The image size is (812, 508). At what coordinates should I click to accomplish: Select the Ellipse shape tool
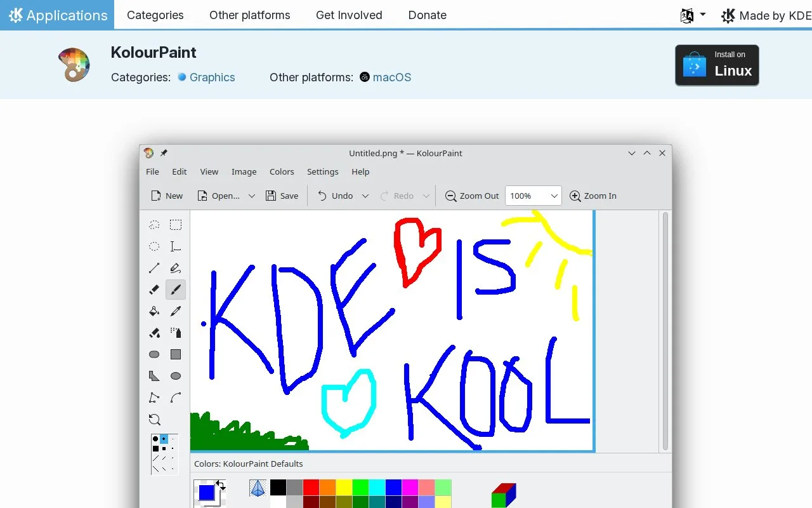pyautogui.click(x=176, y=376)
